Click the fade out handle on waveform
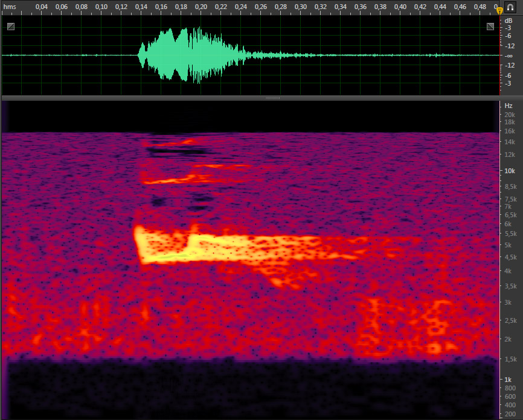The height and width of the screenshot is (420, 523). click(x=490, y=27)
